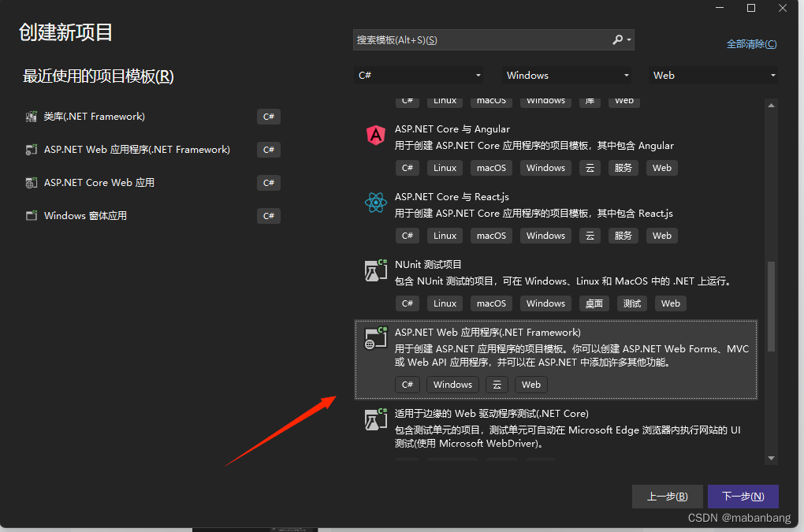This screenshot has height=532, width=804.
Task: Click C# tag beside Windows 窗体应用
Action: pyautogui.click(x=269, y=216)
